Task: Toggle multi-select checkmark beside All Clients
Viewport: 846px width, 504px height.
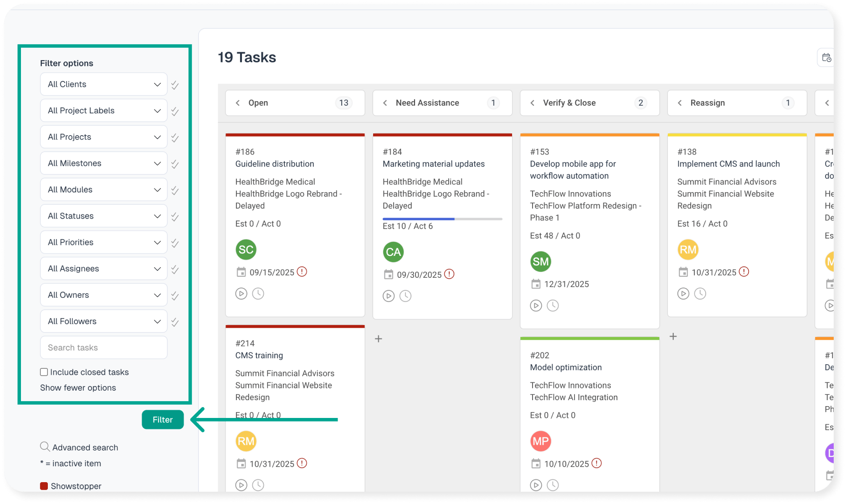Action: (175, 85)
